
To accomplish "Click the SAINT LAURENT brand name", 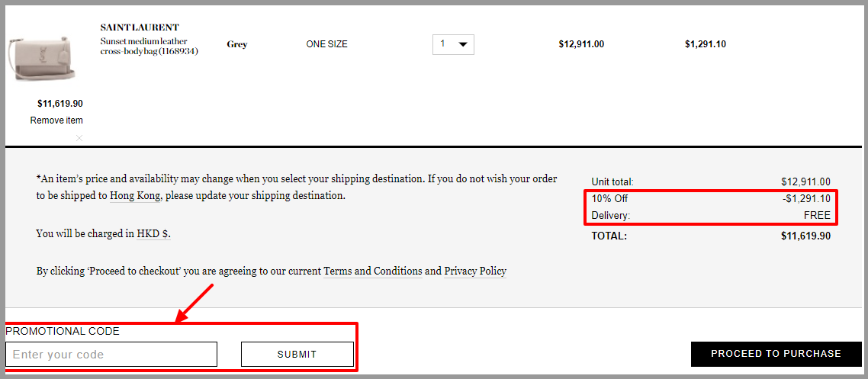I will click(140, 27).
